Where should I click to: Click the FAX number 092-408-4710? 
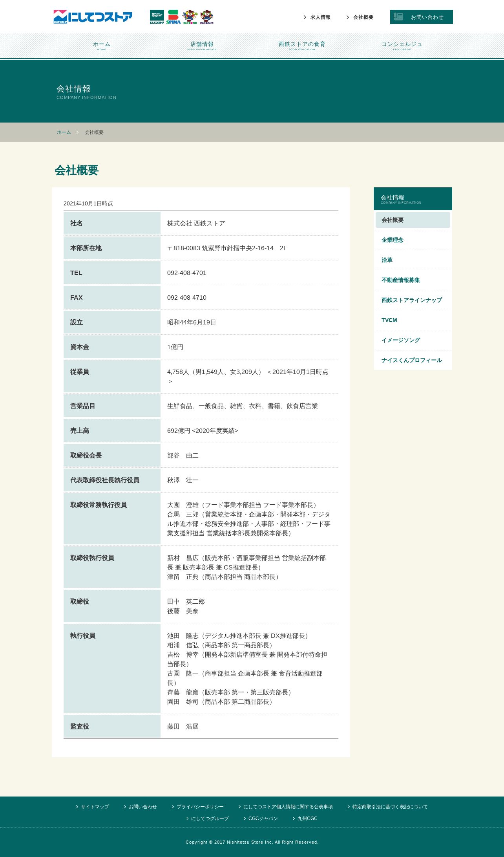(187, 298)
